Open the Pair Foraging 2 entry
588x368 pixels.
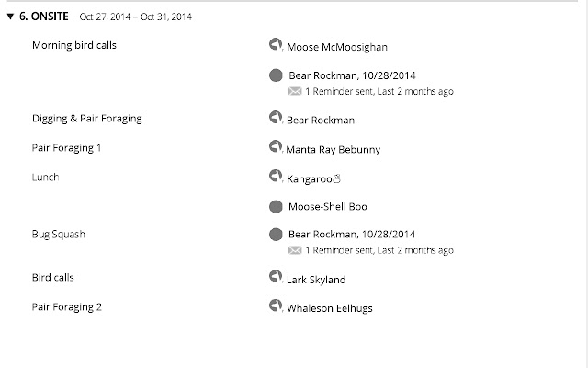tap(67, 307)
